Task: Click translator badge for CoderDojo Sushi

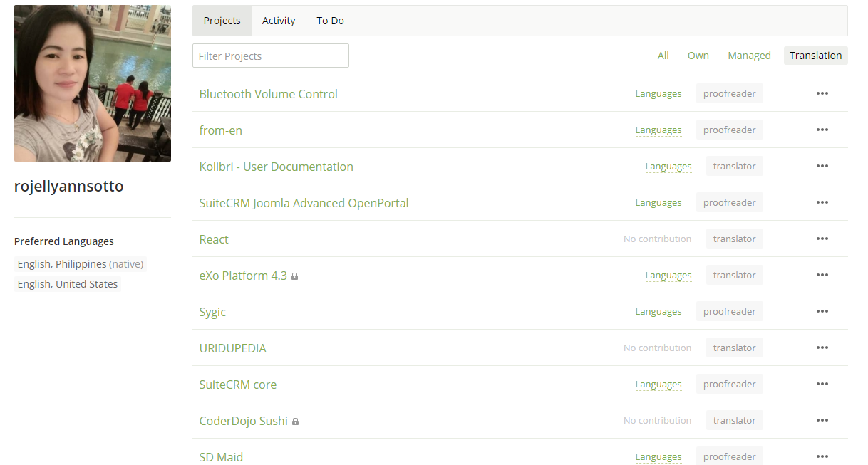Action: point(735,420)
